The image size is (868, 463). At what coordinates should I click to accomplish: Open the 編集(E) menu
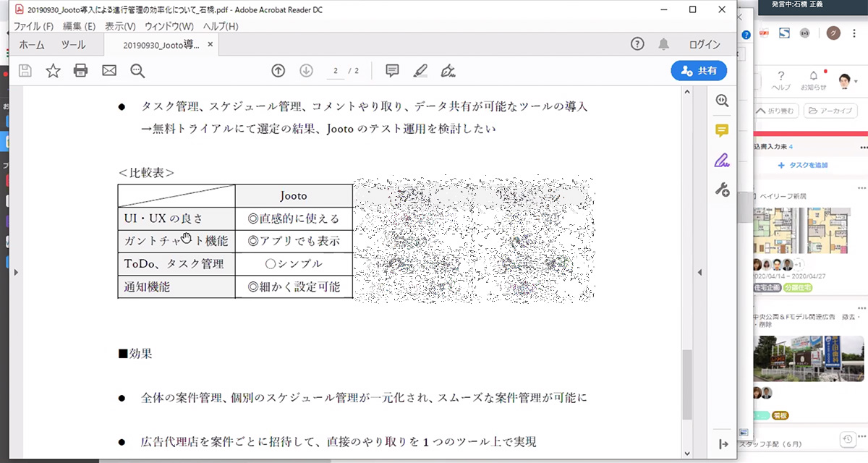(x=79, y=26)
